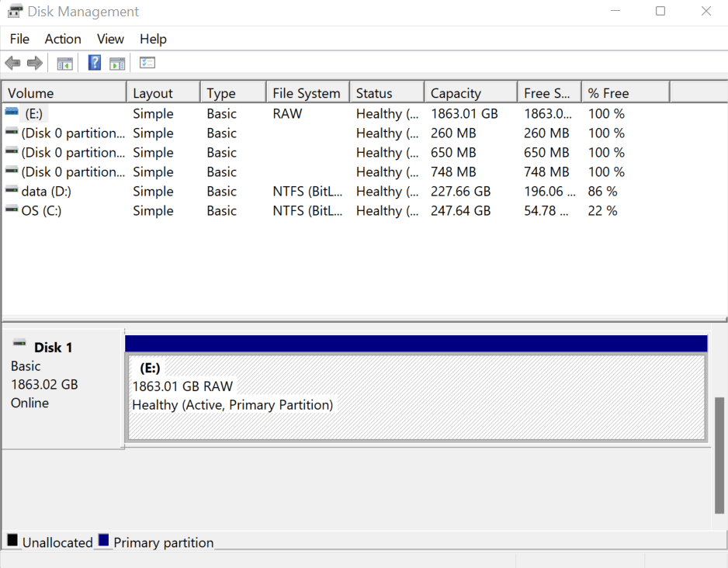The height and width of the screenshot is (568, 728).
Task: Sort by the Type column header
Action: click(x=234, y=93)
